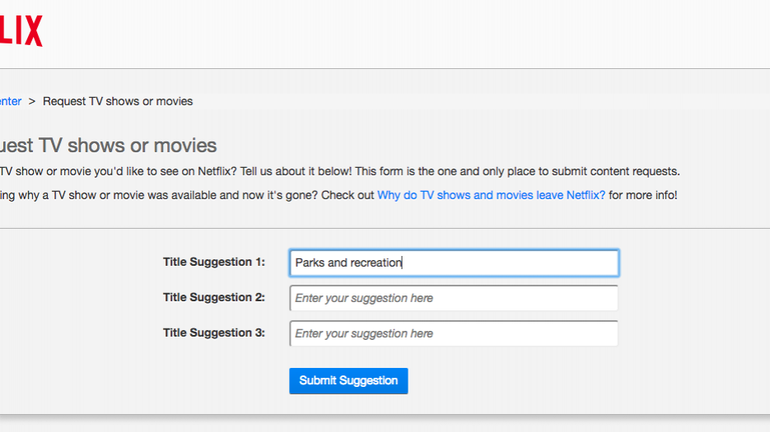The image size is (770, 432).
Task: Click the 'Title Suggestion 3:' label
Action: click(214, 332)
